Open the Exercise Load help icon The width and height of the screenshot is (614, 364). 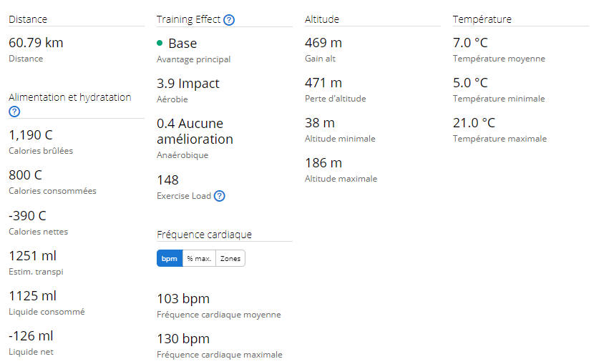tap(220, 196)
